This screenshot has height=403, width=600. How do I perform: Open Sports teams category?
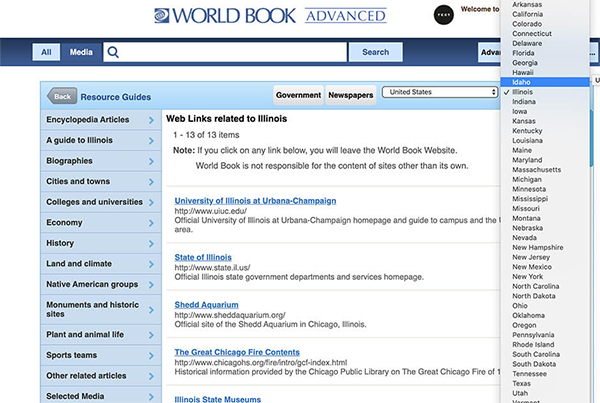click(x=101, y=356)
